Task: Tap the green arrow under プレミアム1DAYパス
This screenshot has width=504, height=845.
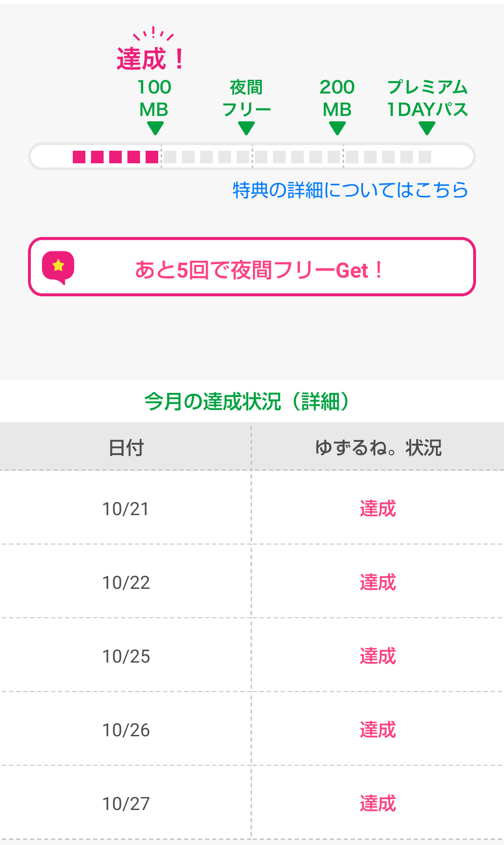Action: 427,128
